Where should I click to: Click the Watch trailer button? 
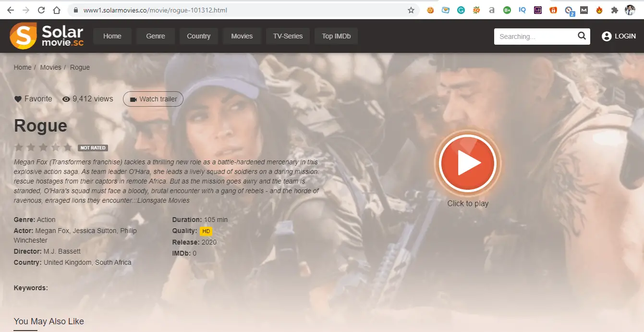pyautogui.click(x=153, y=99)
